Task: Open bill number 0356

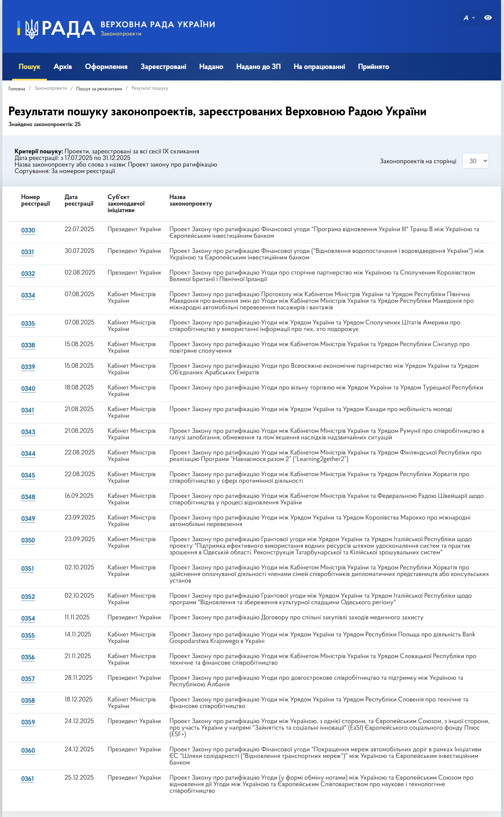Action: tap(28, 657)
